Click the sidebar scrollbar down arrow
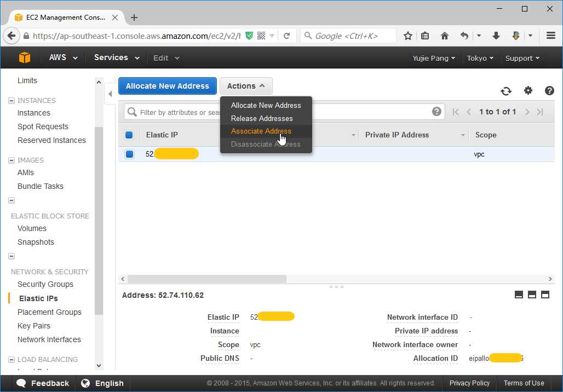The width and height of the screenshot is (563, 392). click(x=99, y=365)
